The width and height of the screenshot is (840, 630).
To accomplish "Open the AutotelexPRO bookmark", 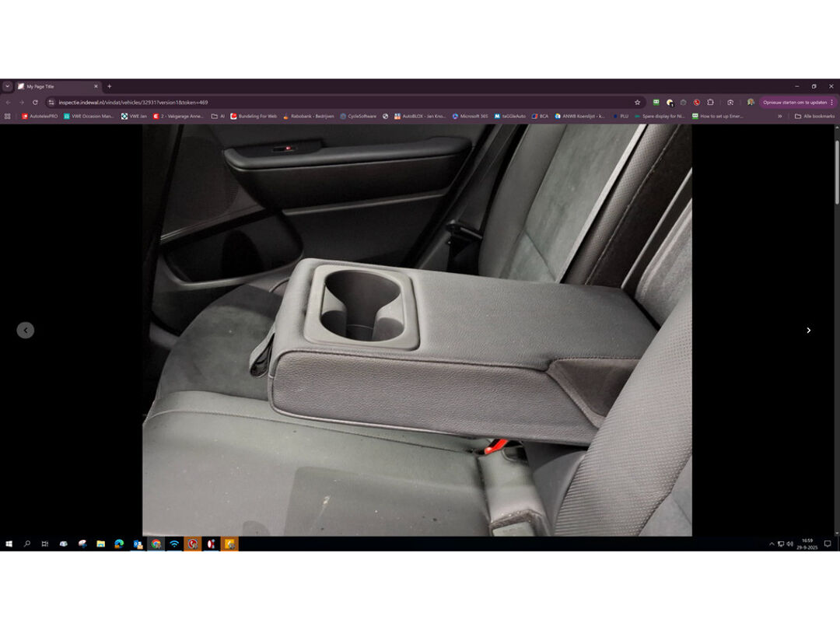I will pyautogui.click(x=39, y=116).
